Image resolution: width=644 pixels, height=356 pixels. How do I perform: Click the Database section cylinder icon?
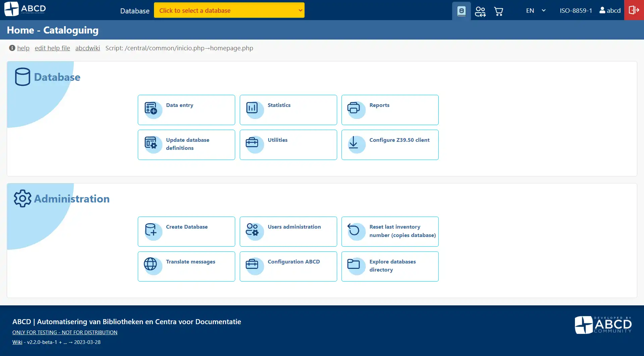pyautogui.click(x=22, y=77)
